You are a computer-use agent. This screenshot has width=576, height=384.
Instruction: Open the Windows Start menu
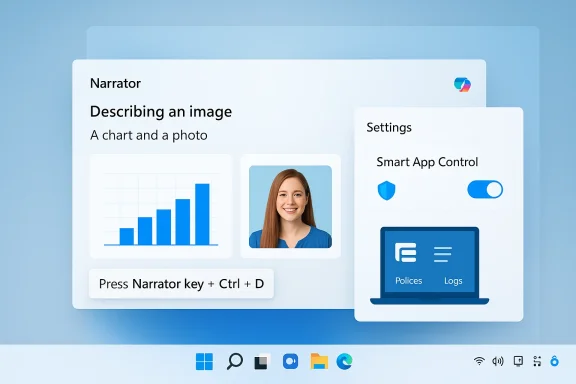[x=204, y=362]
